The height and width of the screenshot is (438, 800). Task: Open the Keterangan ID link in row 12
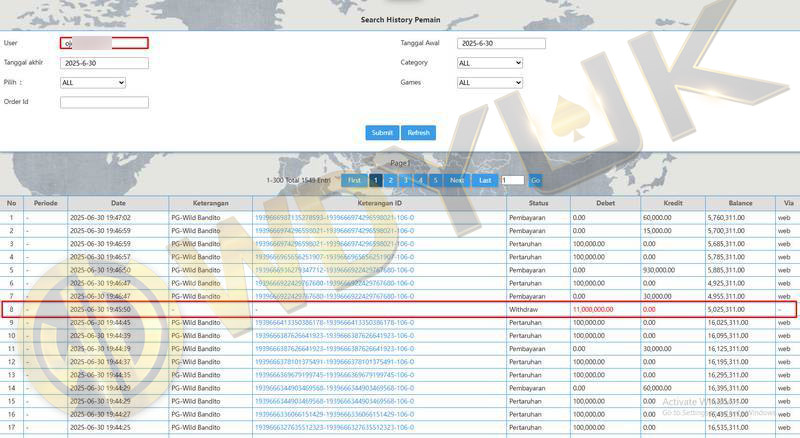coord(335,362)
